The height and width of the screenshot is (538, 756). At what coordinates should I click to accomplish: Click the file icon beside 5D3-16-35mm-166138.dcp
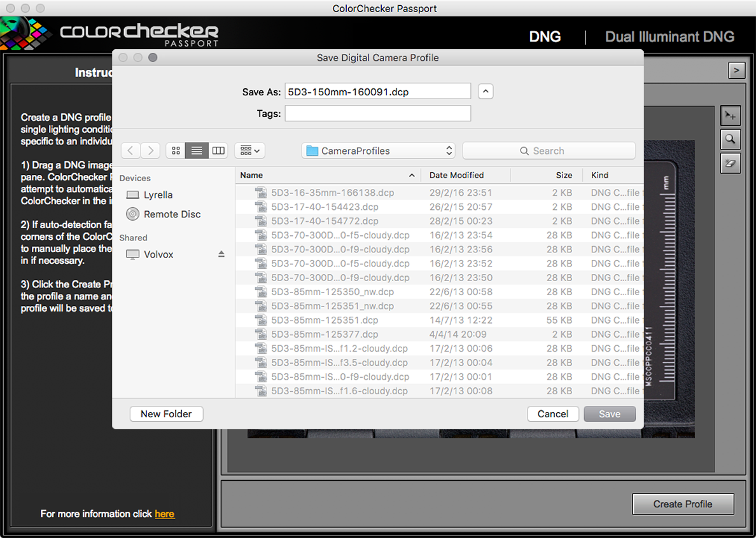261,193
